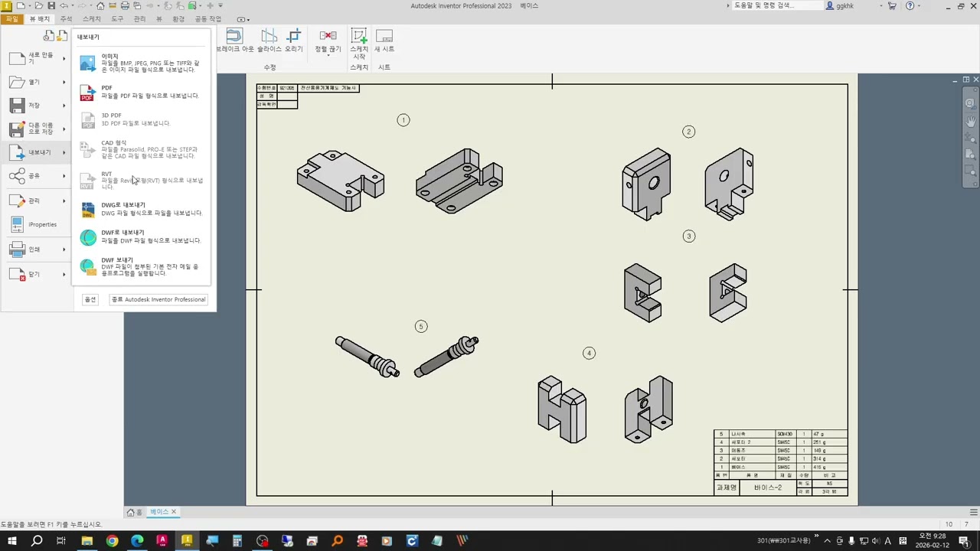Choose DWF로 내보내기 export option
Viewport: 980px width, 551px height.
[142, 236]
